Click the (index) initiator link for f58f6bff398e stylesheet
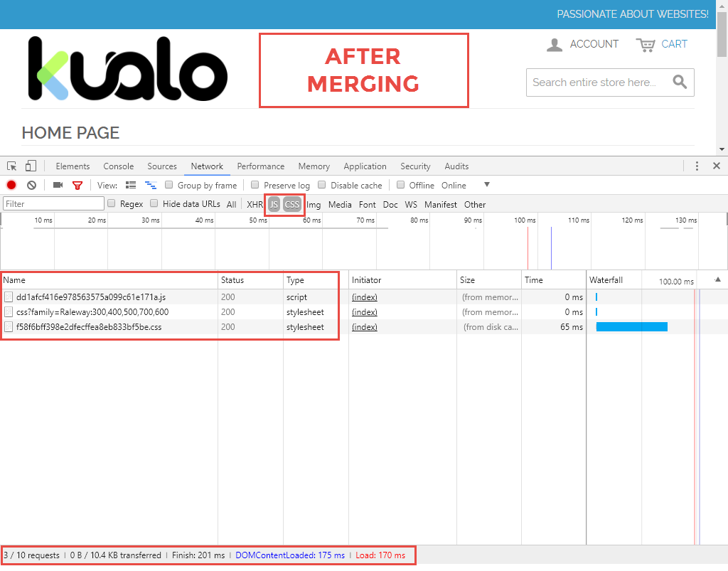The height and width of the screenshot is (571, 728). click(364, 326)
